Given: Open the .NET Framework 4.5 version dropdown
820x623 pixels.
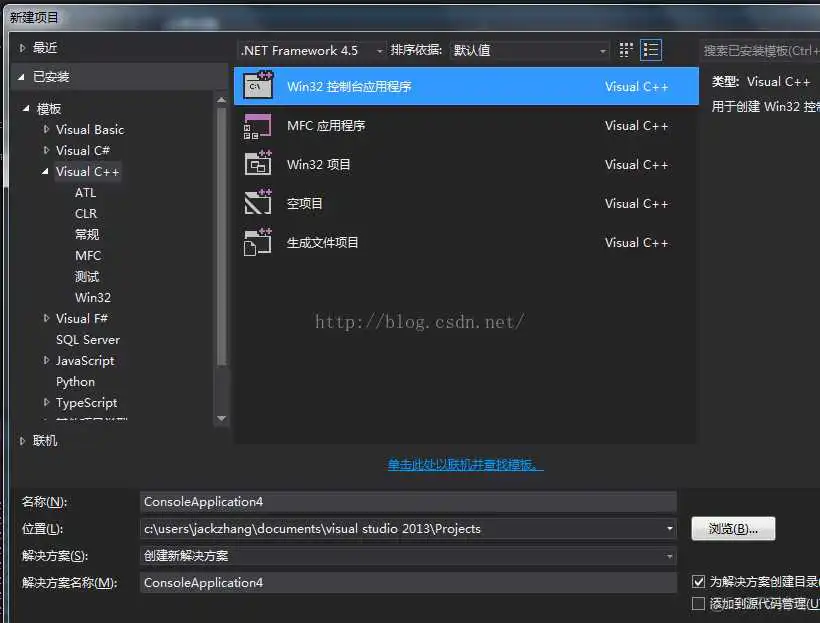Looking at the screenshot, I should (x=312, y=51).
